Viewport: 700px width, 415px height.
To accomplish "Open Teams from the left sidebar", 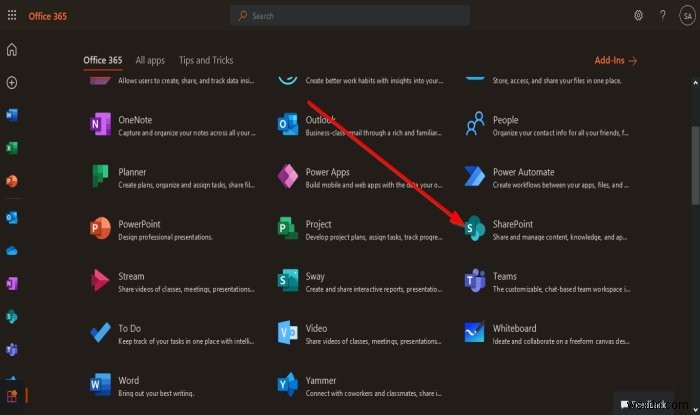I will 12,349.
